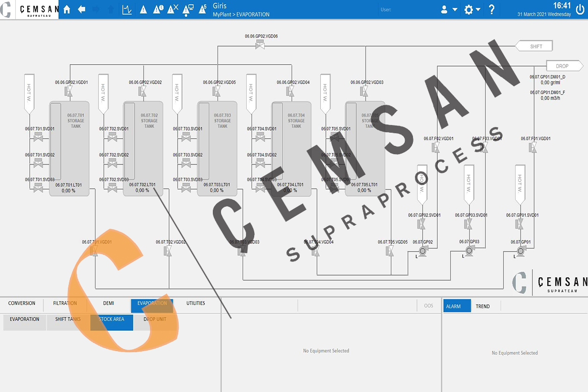
Task: Click the user profile person icon
Action: click(444, 10)
